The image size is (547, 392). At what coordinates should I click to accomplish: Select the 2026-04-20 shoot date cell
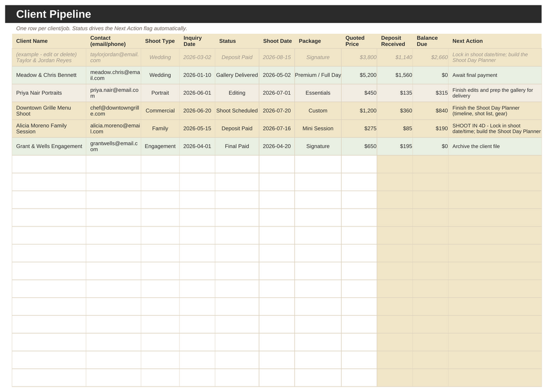(276, 146)
